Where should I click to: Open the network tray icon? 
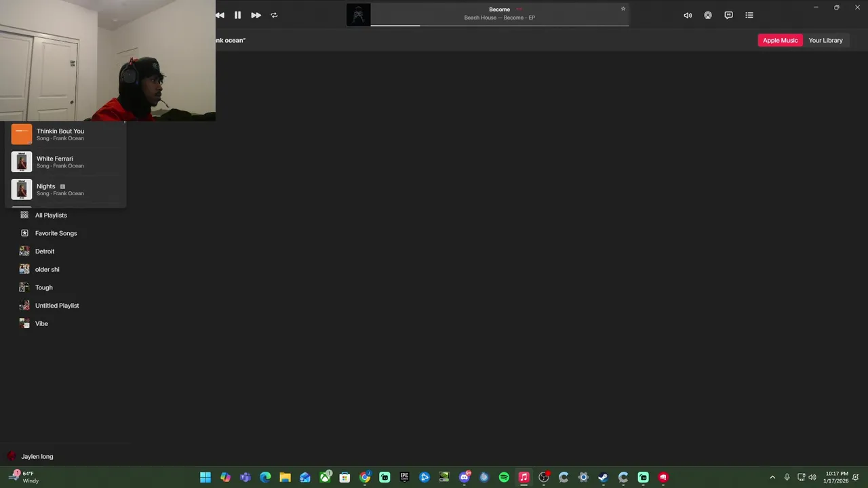click(x=801, y=477)
